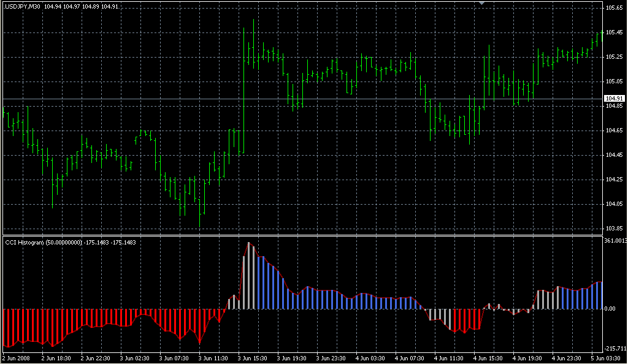Click the 5 Jun 03:30 time label
Viewport: 628px width, 364px height.
click(x=603, y=357)
